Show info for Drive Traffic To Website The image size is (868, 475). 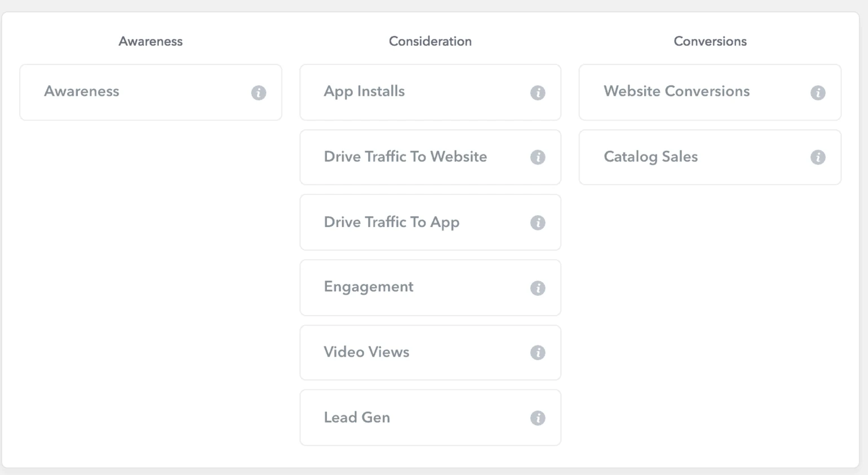click(x=537, y=157)
